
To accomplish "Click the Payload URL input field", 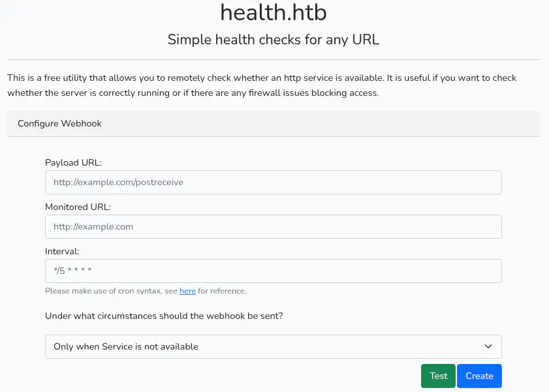I will point(273,183).
